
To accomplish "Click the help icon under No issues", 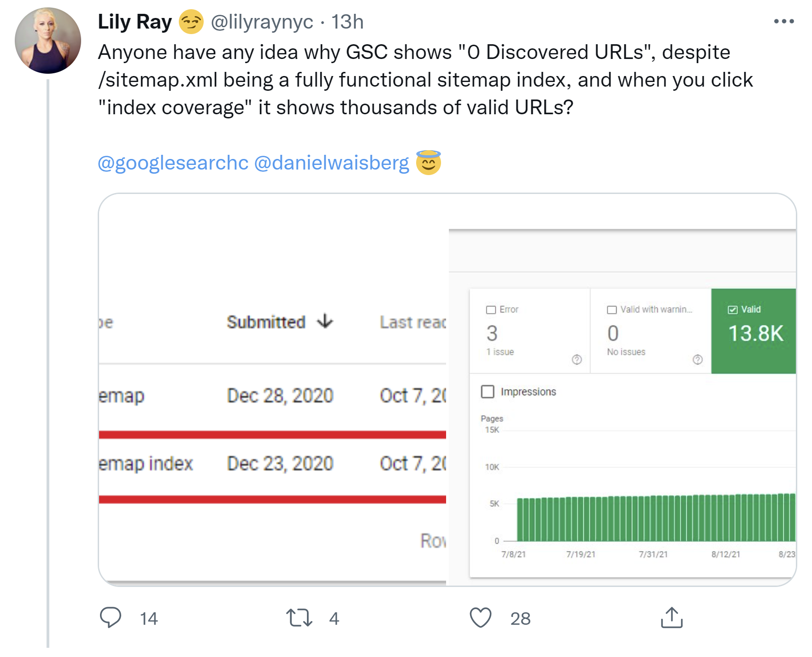I will pos(698,360).
